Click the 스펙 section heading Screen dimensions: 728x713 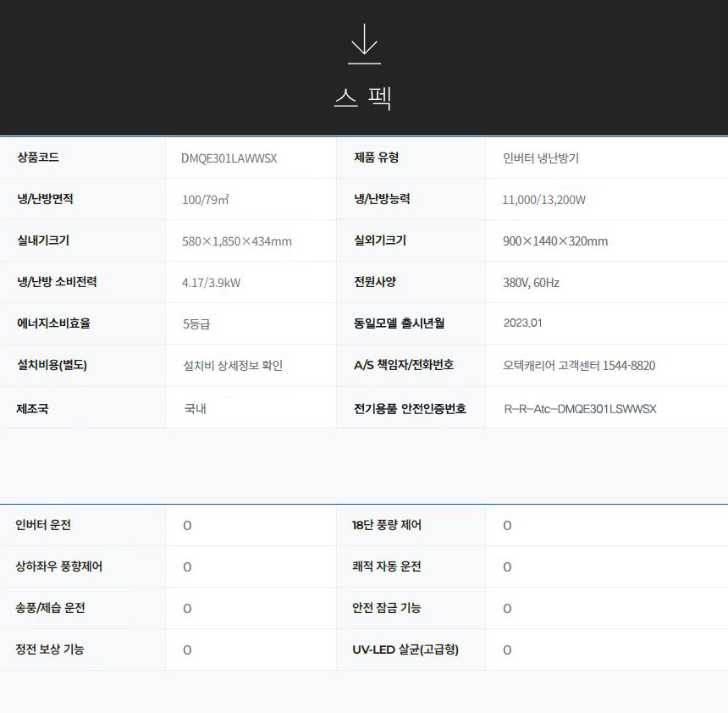pyautogui.click(x=363, y=98)
